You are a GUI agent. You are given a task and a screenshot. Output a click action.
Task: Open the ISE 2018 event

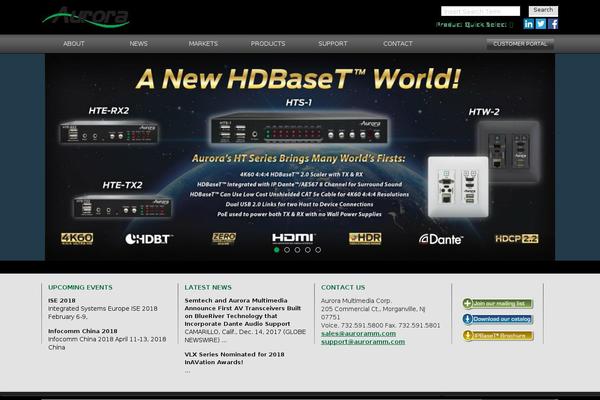[x=62, y=300]
